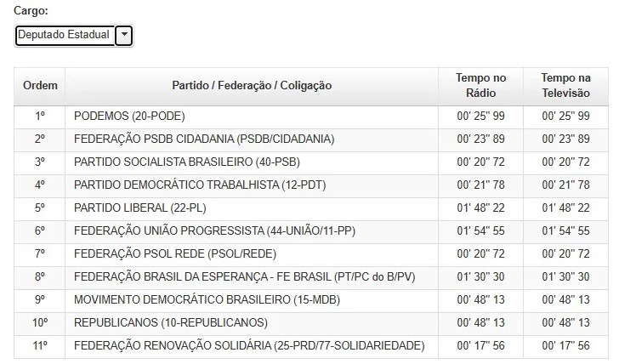Click the Ordem column header
Image resolution: width=619 pixels, height=364 pixels.
[40, 86]
